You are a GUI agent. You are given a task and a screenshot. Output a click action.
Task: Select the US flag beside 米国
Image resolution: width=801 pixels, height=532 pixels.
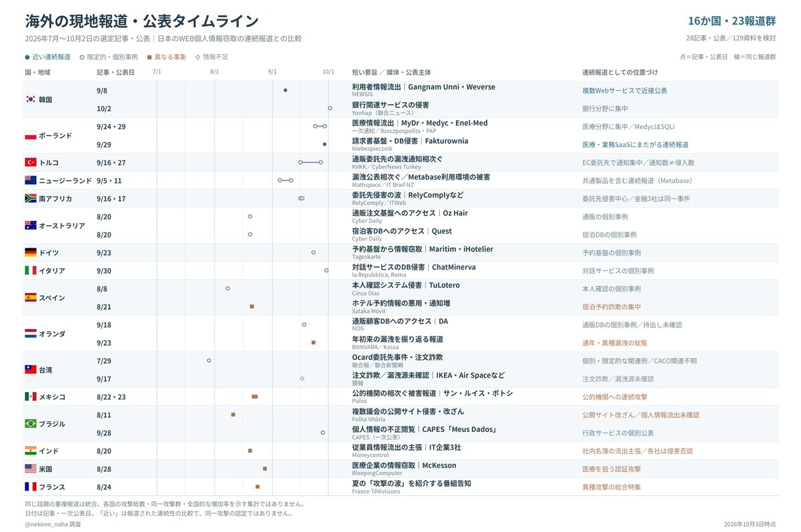coord(30,469)
